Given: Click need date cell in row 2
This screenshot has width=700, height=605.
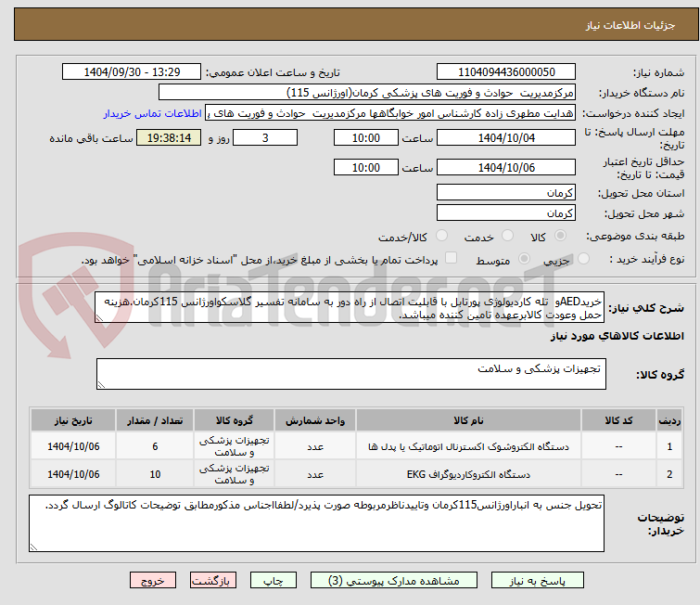Looking at the screenshot, I should 73,474.
